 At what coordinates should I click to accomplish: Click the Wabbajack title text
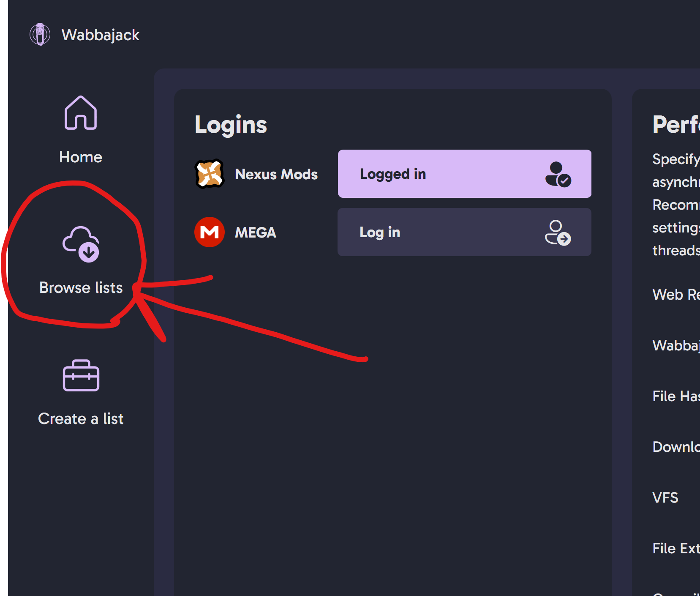click(x=101, y=35)
